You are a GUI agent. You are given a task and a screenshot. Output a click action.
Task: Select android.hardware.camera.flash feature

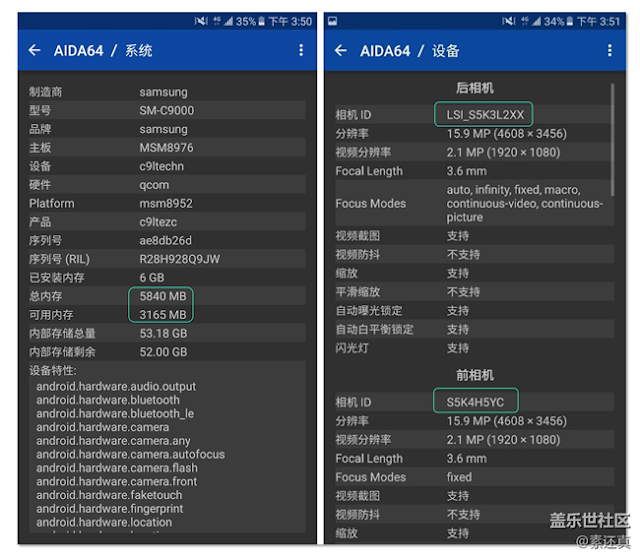(117, 468)
